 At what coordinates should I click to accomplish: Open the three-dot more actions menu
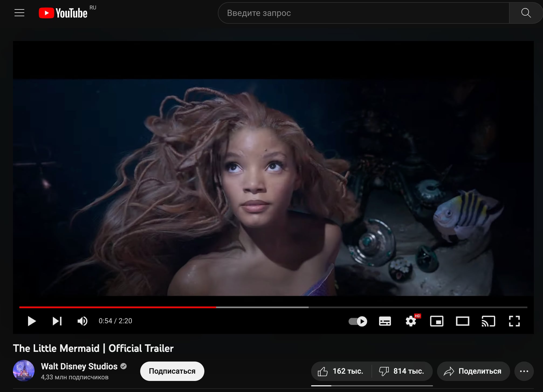[524, 371]
